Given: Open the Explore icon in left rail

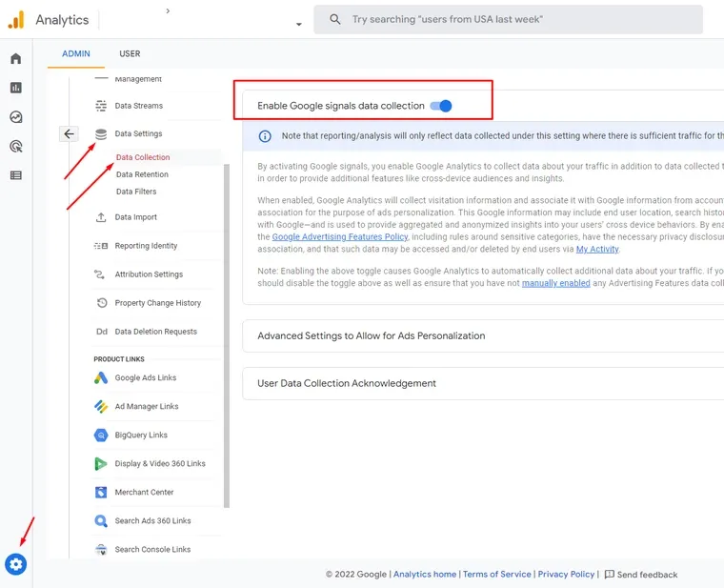Looking at the screenshot, I should (x=15, y=117).
